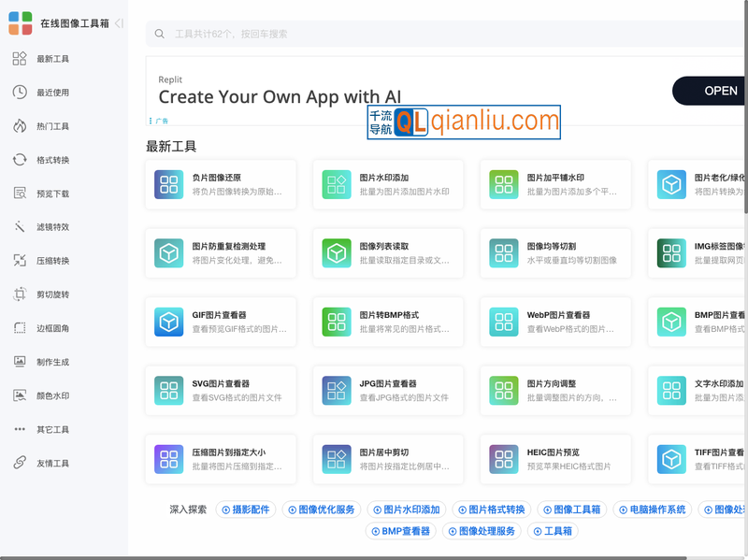Click the qianliu.com advertisement banner
748x560 pixels.
point(464,121)
